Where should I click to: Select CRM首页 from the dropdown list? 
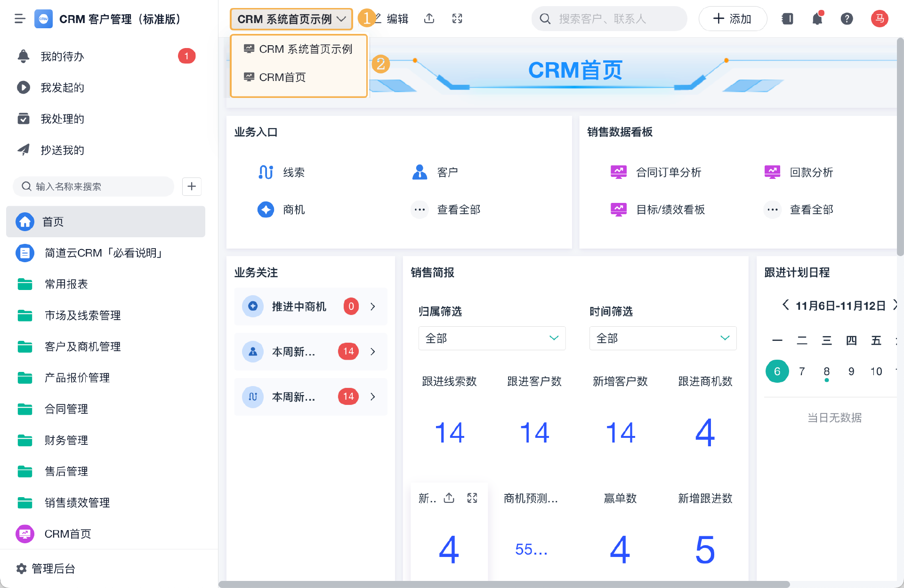coord(282,77)
